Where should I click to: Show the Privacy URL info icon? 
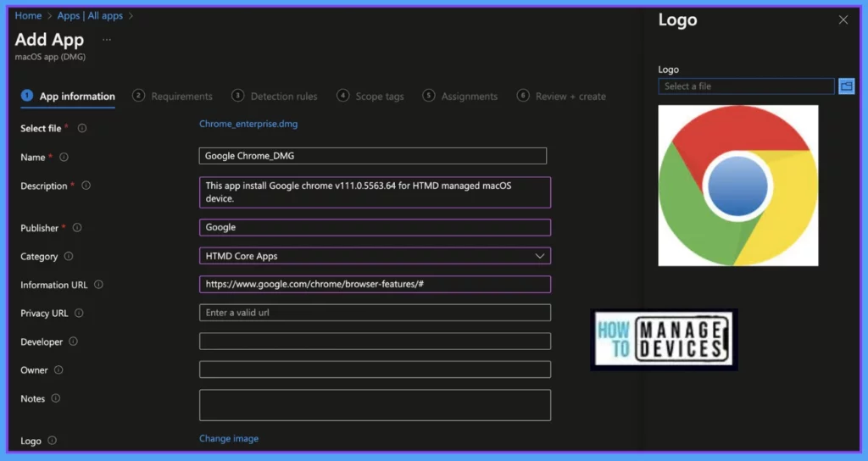(79, 314)
